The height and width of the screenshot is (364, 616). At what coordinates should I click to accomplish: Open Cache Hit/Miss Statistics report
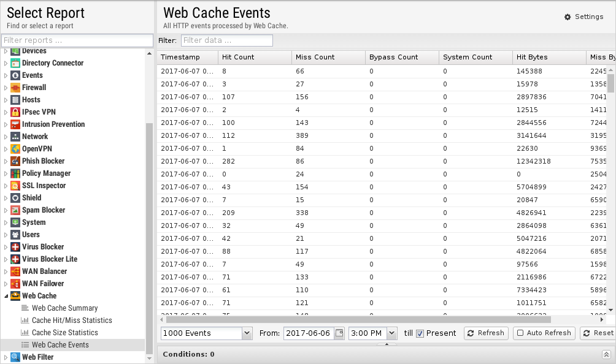pyautogui.click(x=72, y=320)
